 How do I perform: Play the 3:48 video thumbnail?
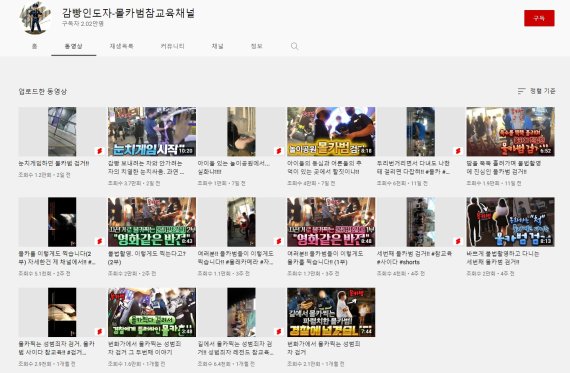pyautogui.click(x=152, y=313)
